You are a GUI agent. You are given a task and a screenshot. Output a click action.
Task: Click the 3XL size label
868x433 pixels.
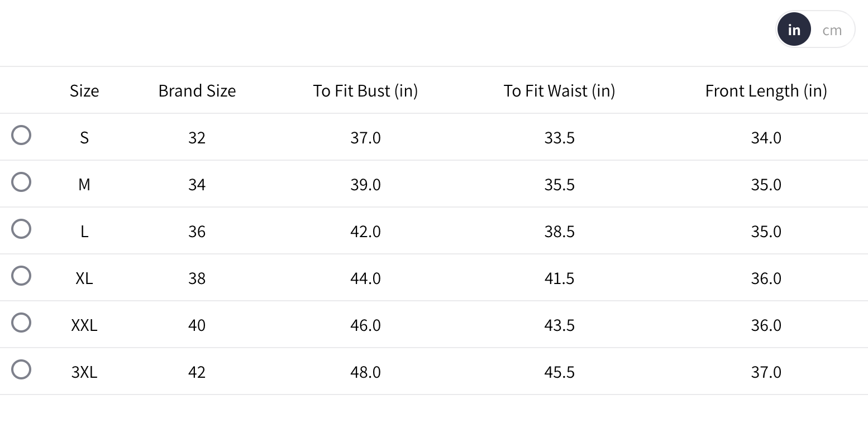84,372
